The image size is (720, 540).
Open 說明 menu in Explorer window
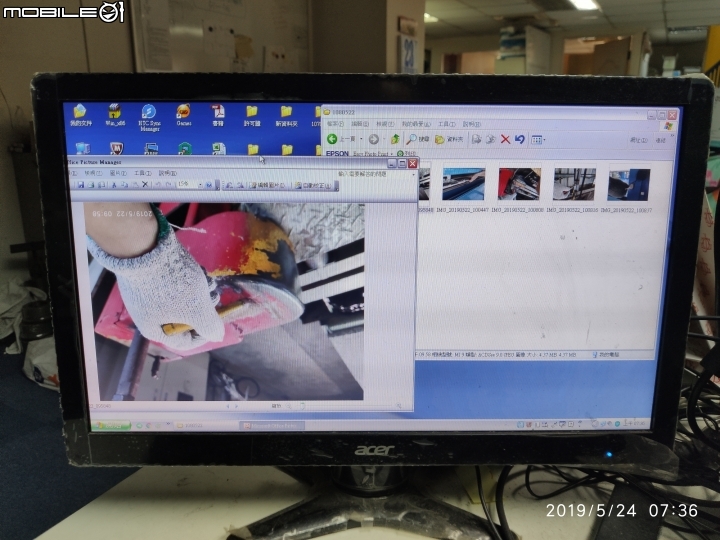472,124
